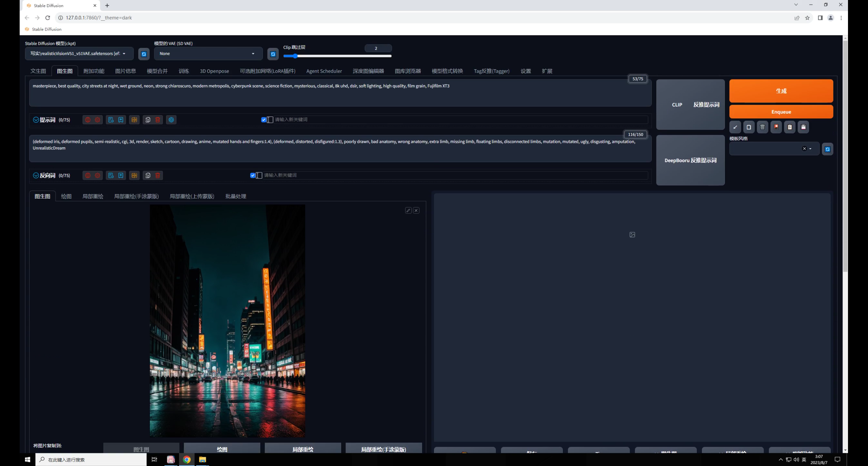Click red trash icon in 提示词 toolbar
The width and height of the screenshot is (868, 466).
(158, 120)
